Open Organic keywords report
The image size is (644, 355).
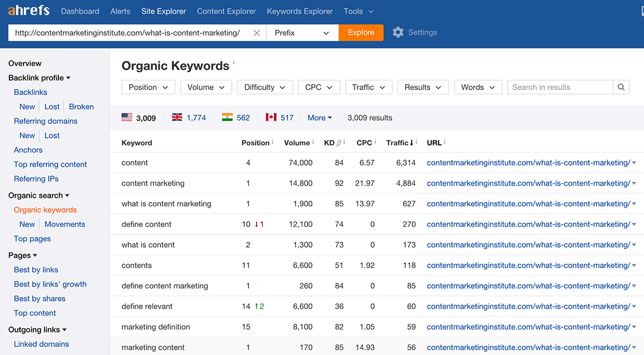pyautogui.click(x=45, y=210)
